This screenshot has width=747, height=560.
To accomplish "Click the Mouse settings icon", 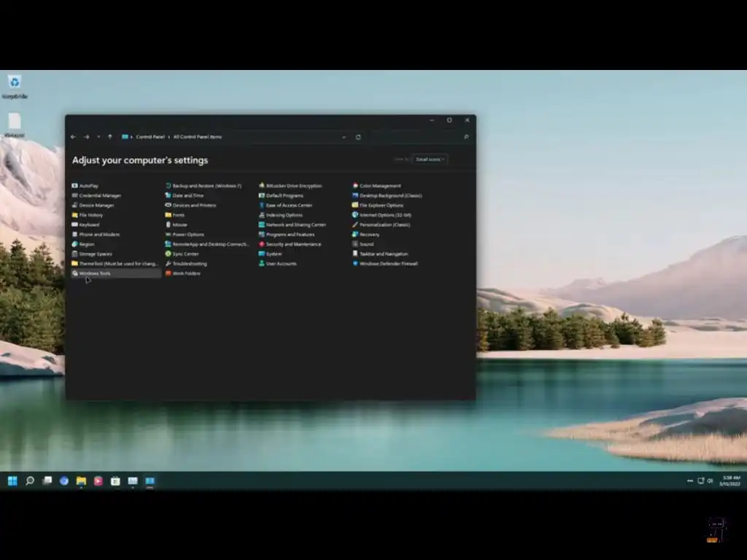I will 169,225.
